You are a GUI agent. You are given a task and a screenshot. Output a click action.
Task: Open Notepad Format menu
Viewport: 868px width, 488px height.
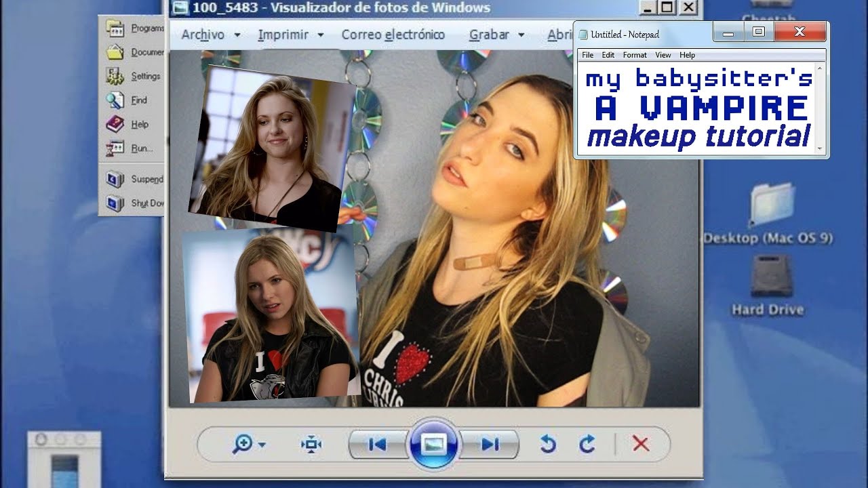tap(635, 55)
